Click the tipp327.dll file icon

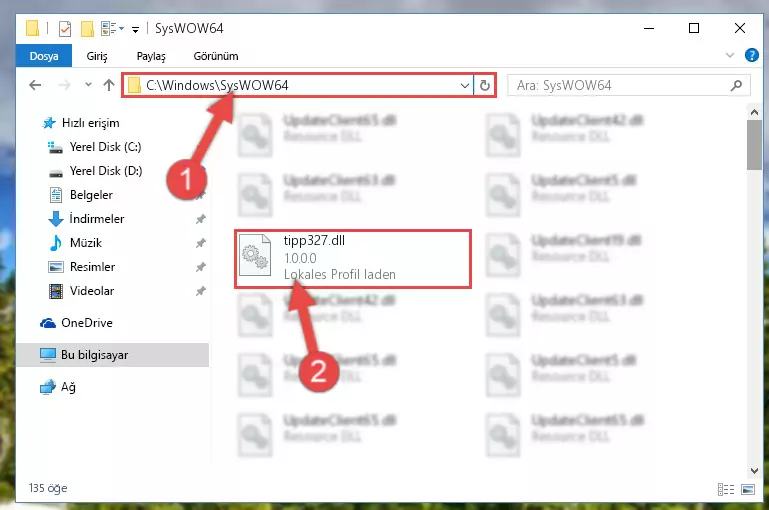coord(255,255)
